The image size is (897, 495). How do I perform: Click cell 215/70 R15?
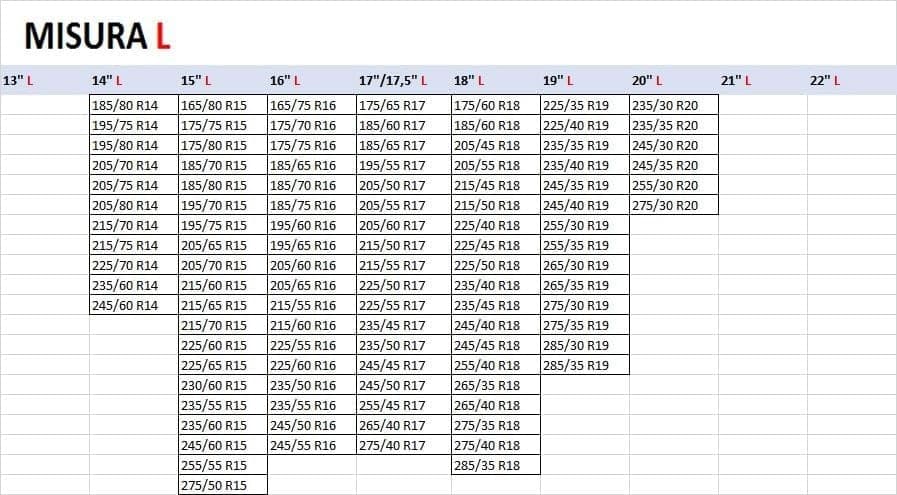point(223,325)
